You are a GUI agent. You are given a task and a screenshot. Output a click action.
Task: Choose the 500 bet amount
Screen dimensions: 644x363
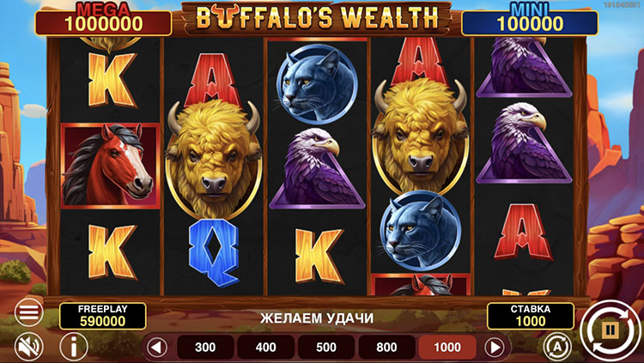click(x=326, y=348)
